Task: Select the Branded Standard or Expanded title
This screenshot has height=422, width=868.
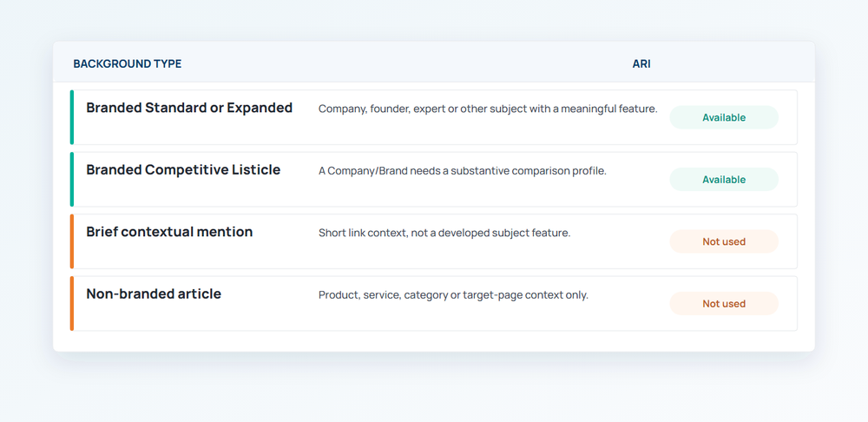Action: pos(189,108)
